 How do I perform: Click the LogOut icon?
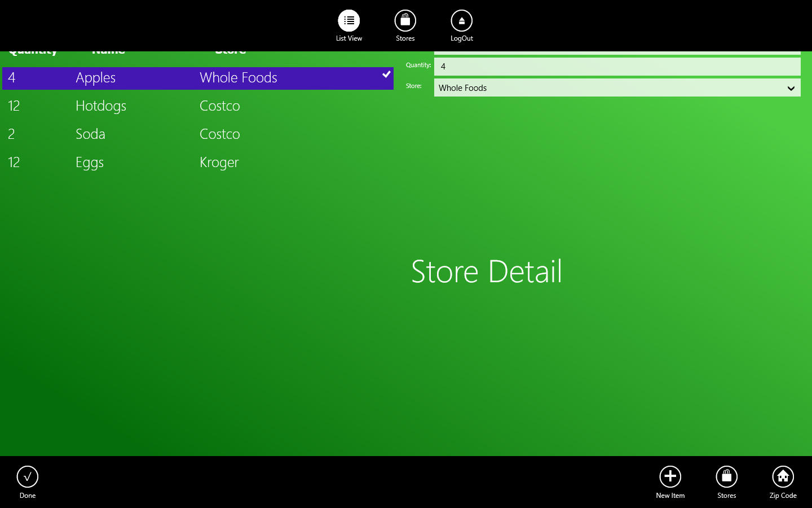click(462, 21)
